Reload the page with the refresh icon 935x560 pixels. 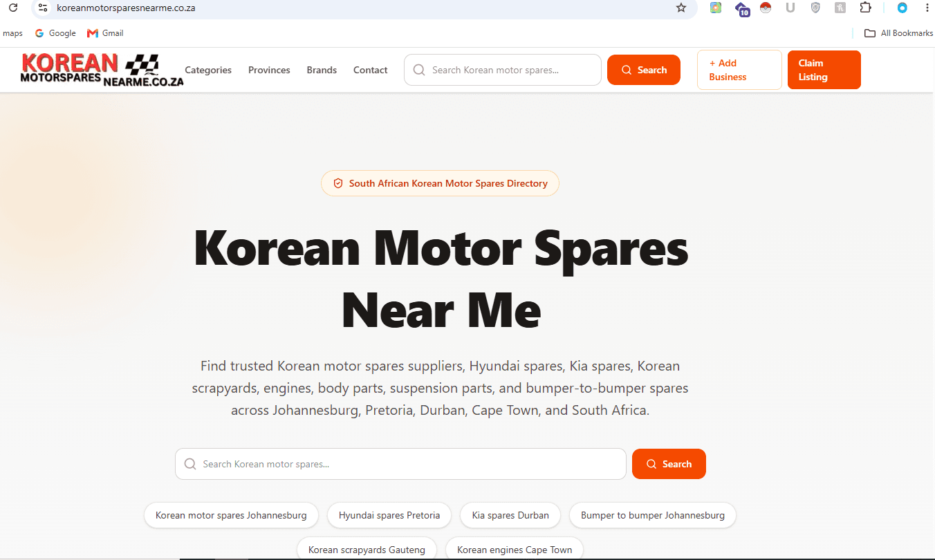coord(12,8)
